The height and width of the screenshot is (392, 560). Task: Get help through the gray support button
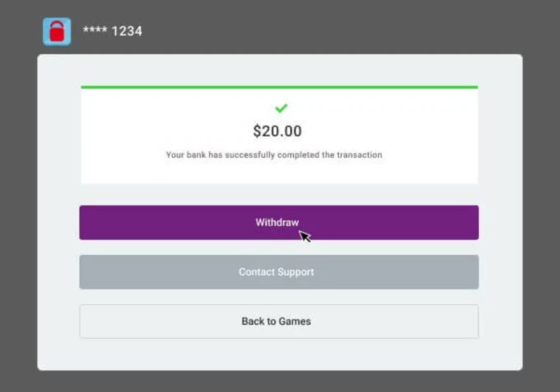(279, 272)
